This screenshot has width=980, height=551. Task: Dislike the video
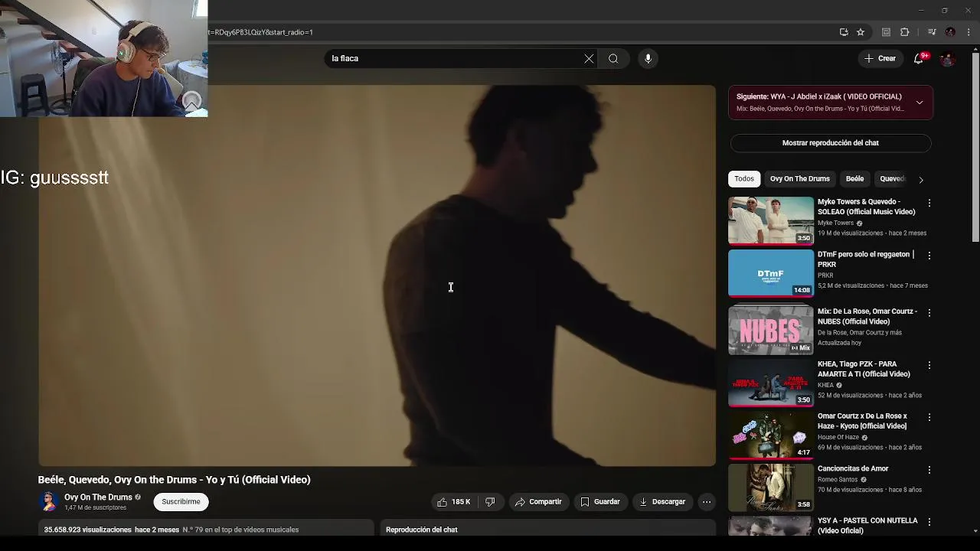[490, 502]
